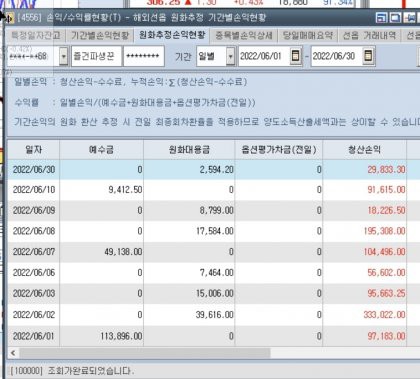Viewport: 420px width, 379px height.
Task: Click the 청산손익 value 56,602.00
Action: [x=386, y=273]
